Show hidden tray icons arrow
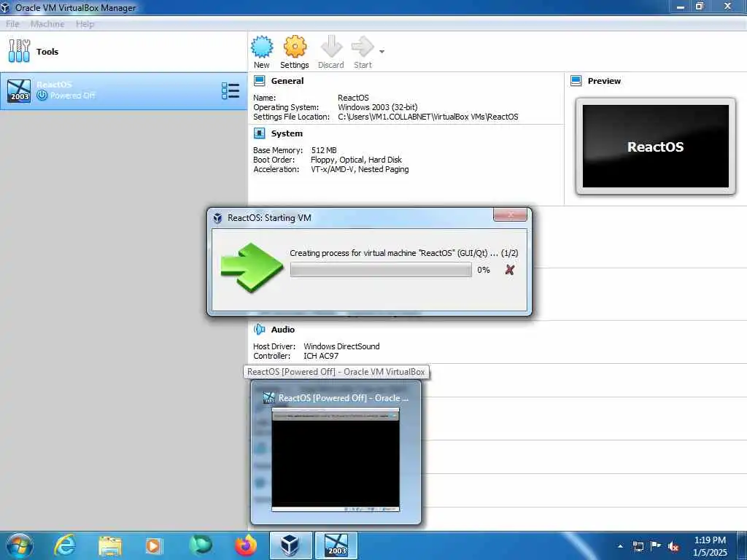The image size is (747, 560). (620, 546)
